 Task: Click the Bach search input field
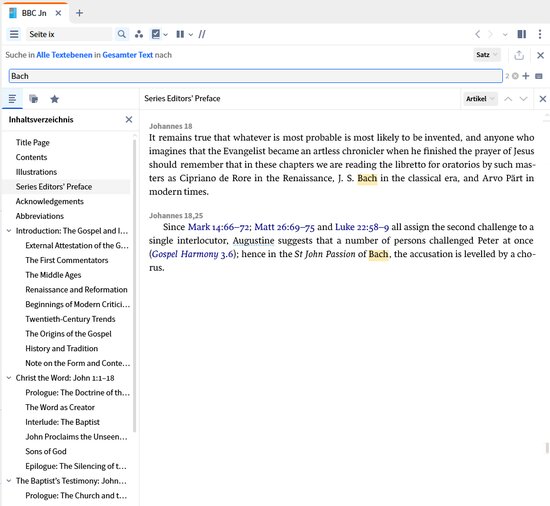[255, 76]
